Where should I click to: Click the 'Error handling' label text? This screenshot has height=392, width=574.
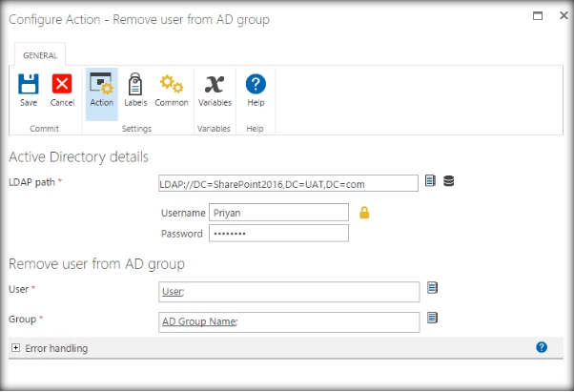pyautogui.click(x=56, y=348)
